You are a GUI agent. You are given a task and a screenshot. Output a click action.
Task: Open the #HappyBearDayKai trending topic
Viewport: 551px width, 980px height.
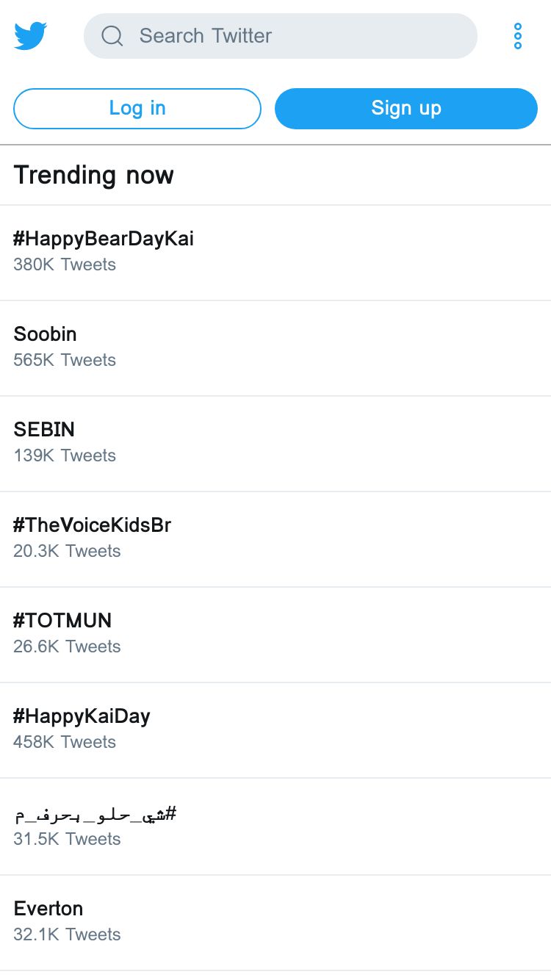[104, 239]
